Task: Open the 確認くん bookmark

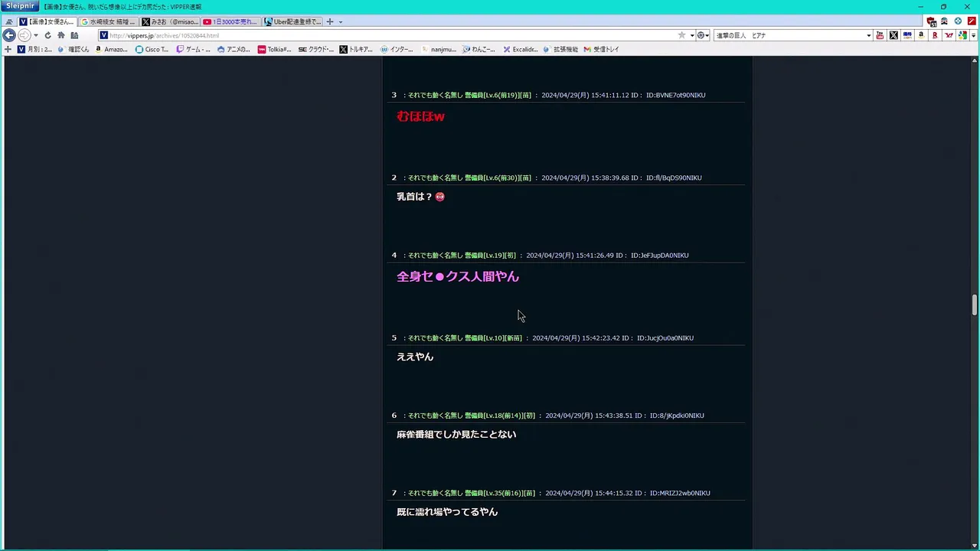Action: click(x=73, y=49)
